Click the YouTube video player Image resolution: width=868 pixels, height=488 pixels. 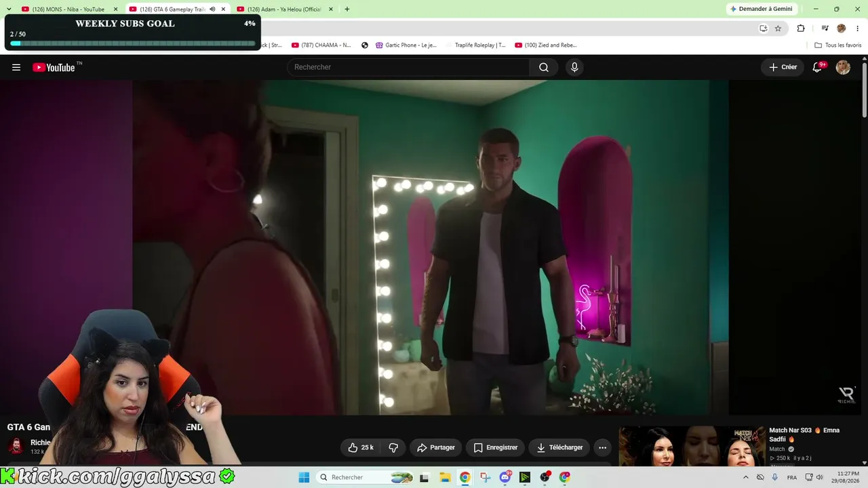(431, 247)
